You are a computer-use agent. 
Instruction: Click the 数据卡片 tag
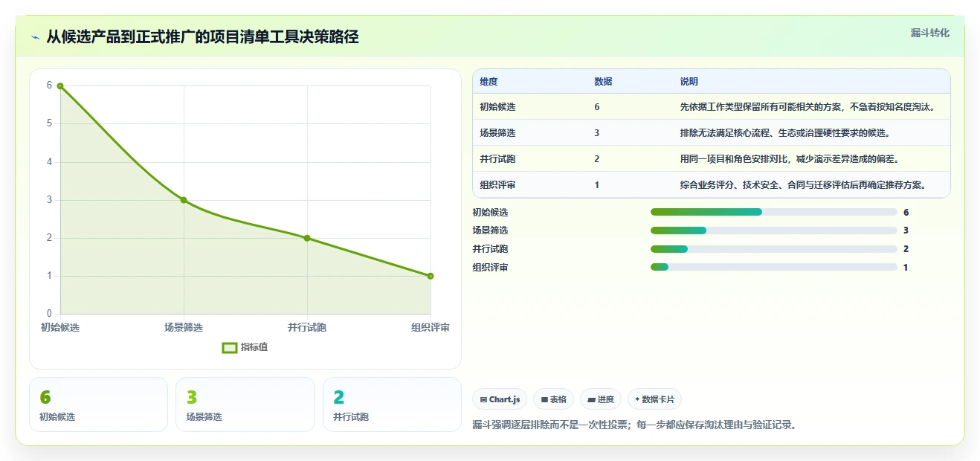[x=654, y=399]
